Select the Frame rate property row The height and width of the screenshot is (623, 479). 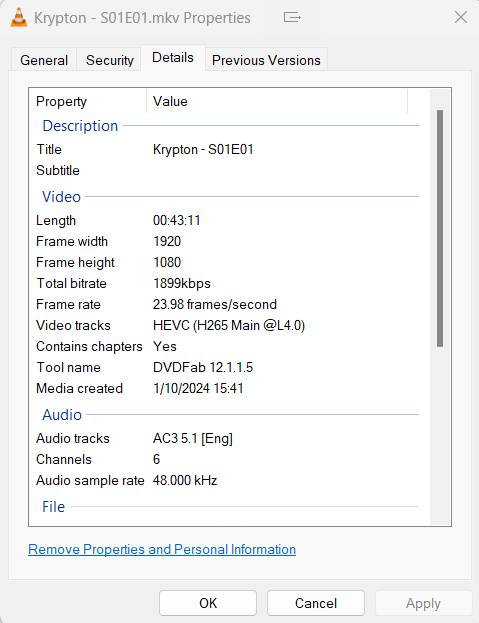(226, 304)
